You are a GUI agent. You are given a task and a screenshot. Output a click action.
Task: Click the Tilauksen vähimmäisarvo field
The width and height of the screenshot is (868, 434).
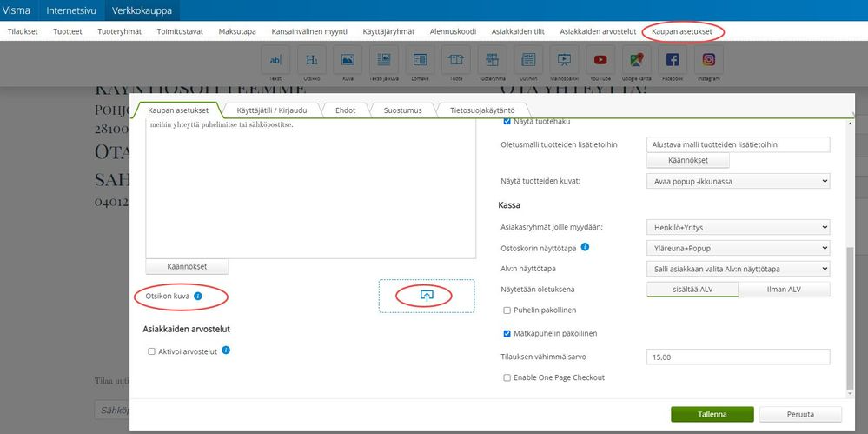pyautogui.click(x=739, y=357)
